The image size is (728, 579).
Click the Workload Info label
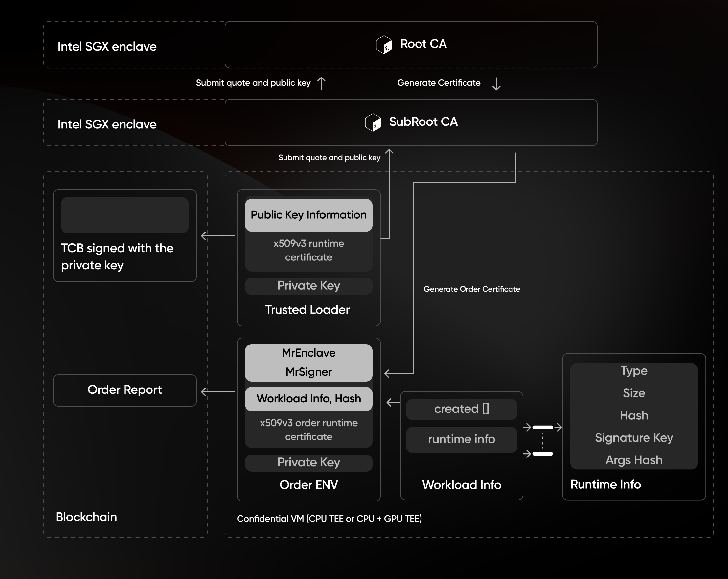pyautogui.click(x=462, y=485)
